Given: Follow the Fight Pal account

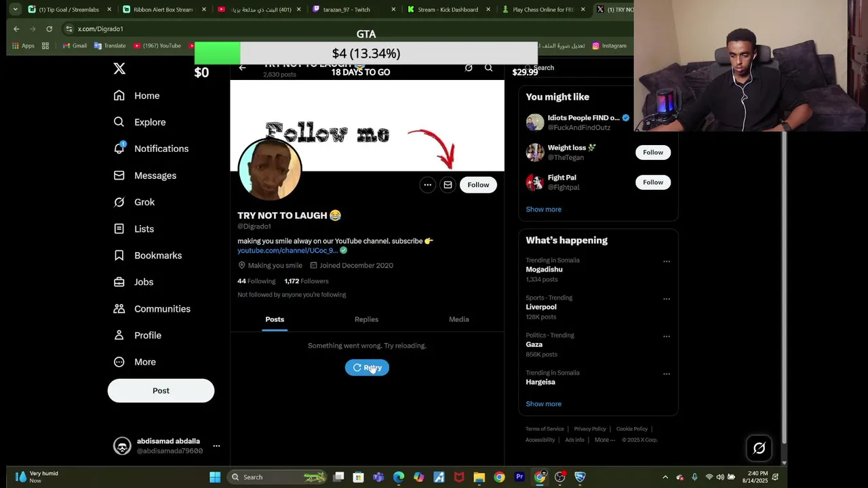Looking at the screenshot, I should click(653, 182).
